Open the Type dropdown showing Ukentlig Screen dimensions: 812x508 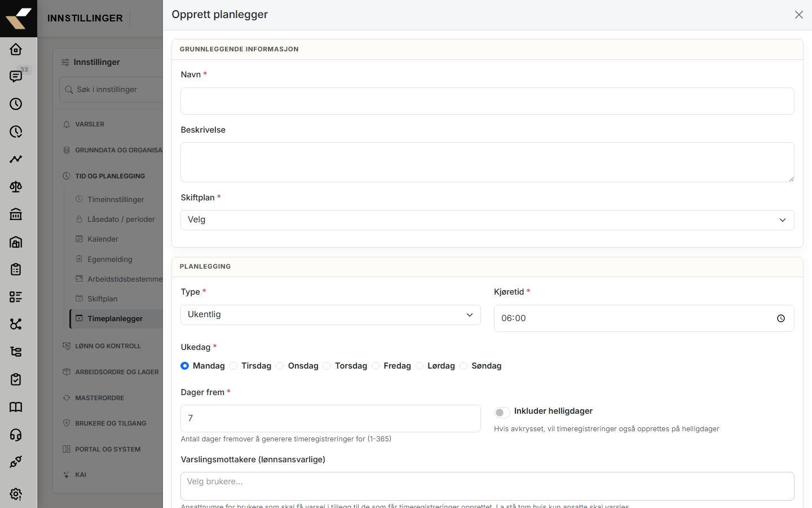tap(330, 315)
